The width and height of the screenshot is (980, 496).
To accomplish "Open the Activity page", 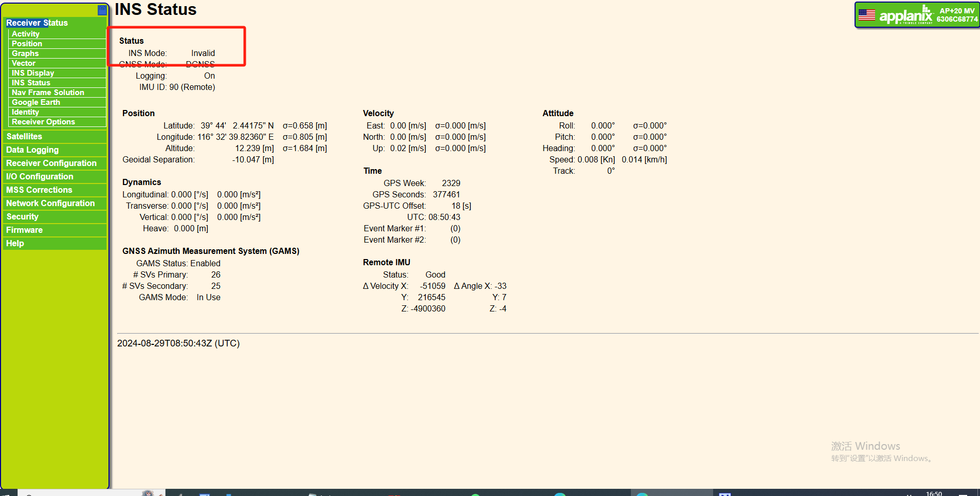I will (x=26, y=34).
